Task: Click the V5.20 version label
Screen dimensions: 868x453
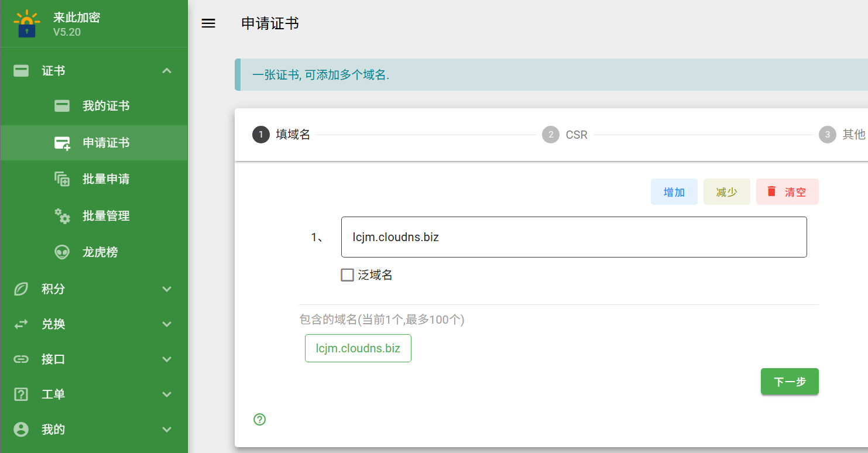Action: pos(67,32)
